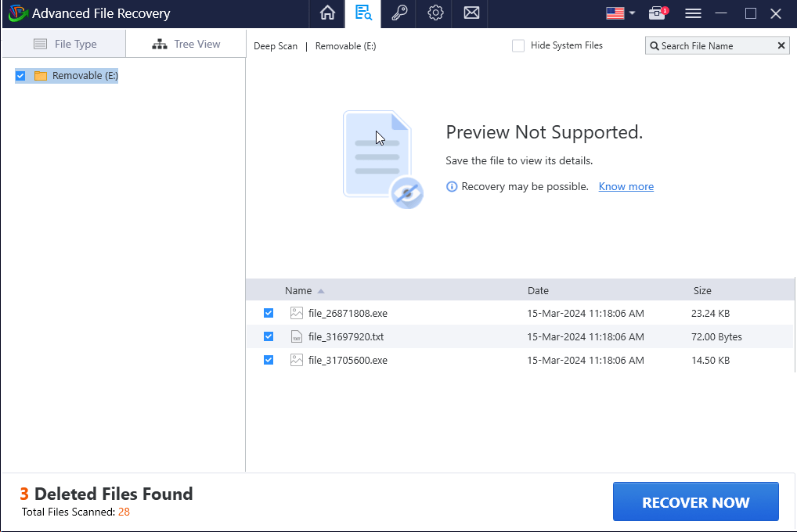Deselect the Removable (E:) folder checkbox
The width and height of the screenshot is (797, 532).
coord(20,76)
